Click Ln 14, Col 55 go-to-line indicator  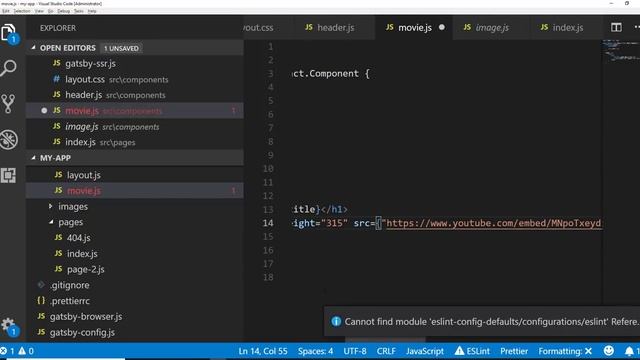[263, 351]
